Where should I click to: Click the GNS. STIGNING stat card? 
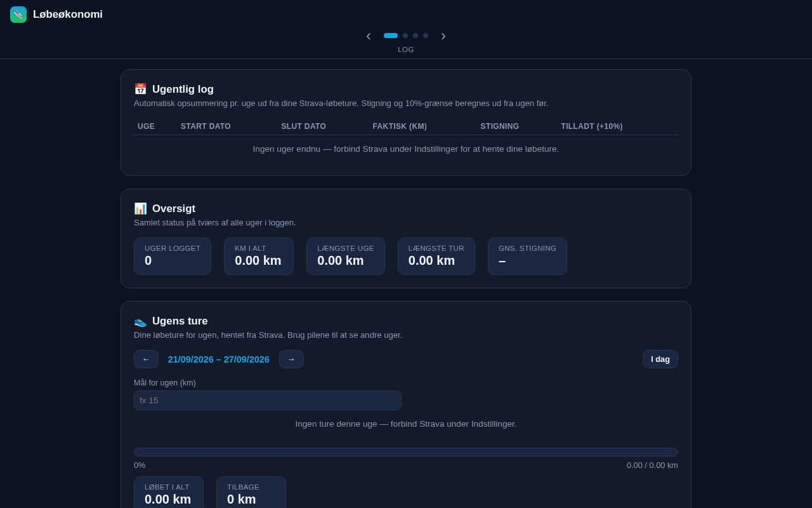point(528,257)
